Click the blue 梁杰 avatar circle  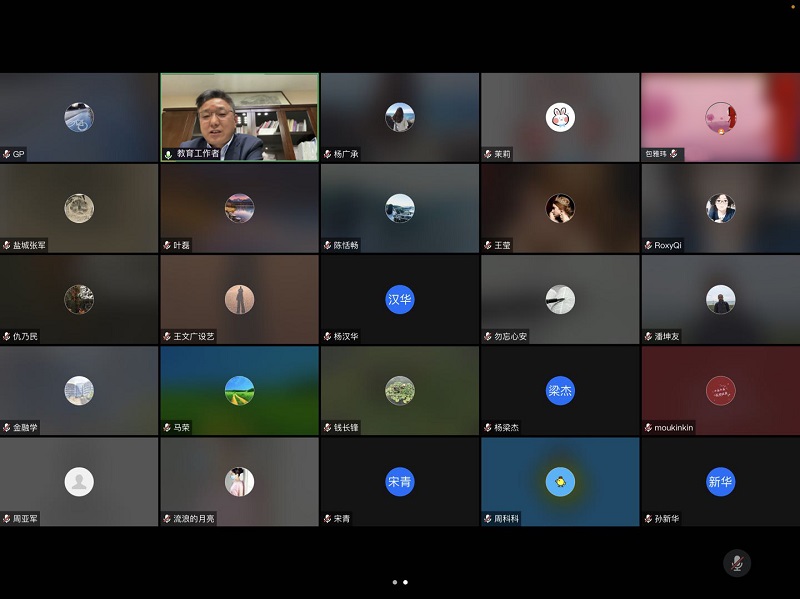coord(560,390)
